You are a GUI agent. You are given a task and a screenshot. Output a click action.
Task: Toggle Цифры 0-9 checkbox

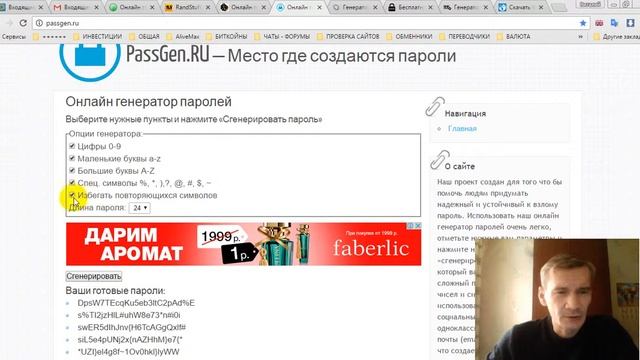72,146
